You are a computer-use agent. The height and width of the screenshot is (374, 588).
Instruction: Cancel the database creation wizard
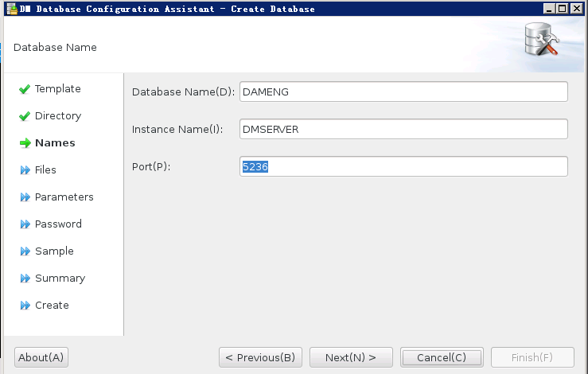[x=442, y=357]
